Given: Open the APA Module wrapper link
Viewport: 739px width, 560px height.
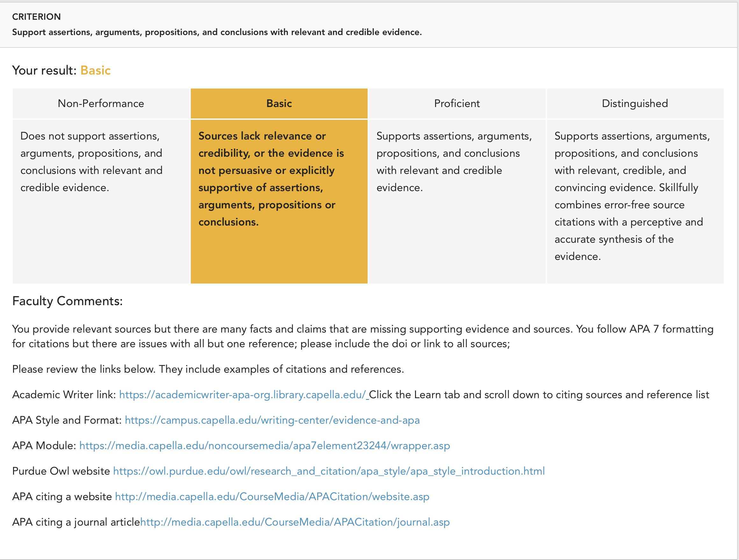Looking at the screenshot, I should (x=265, y=445).
